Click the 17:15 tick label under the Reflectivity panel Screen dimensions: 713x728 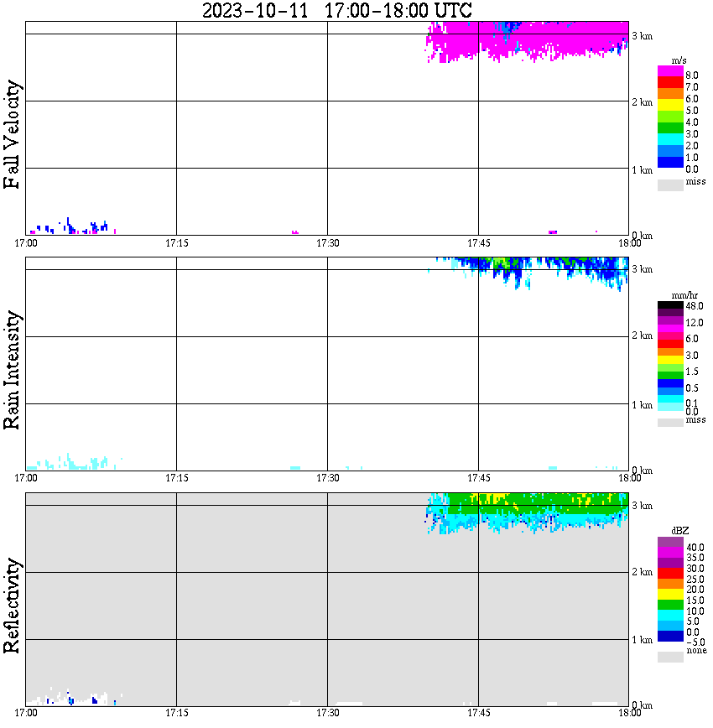[176, 713]
